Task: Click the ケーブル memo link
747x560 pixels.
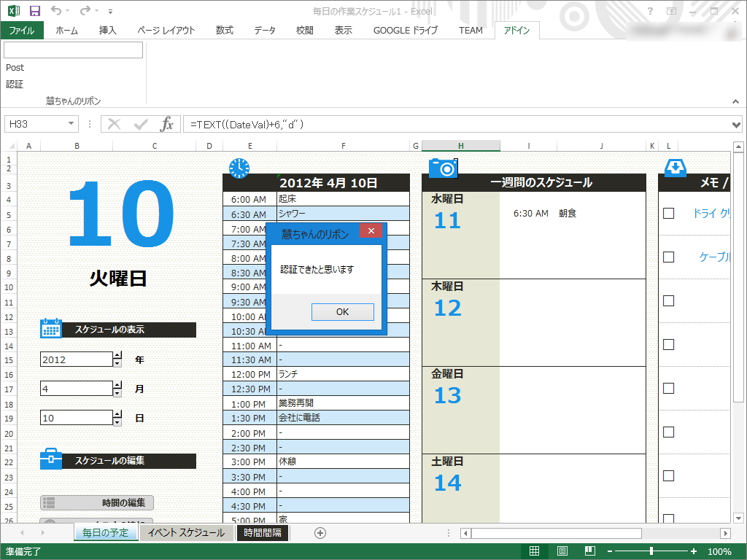Action: point(714,257)
